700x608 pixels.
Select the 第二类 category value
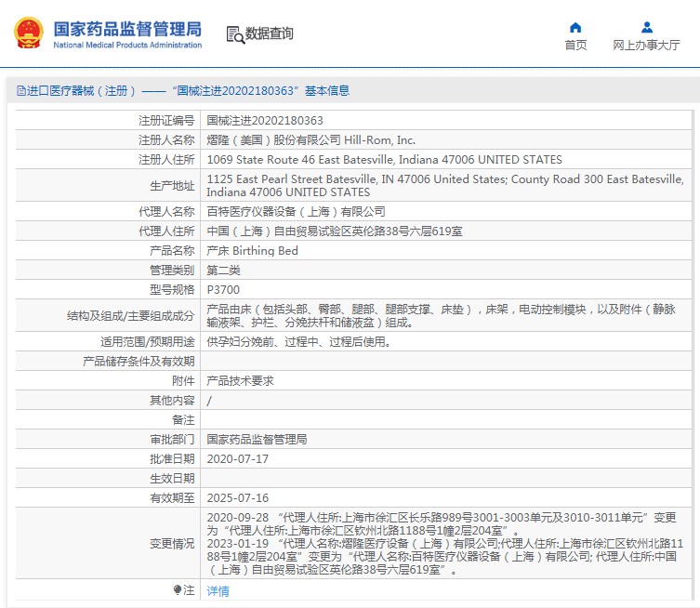[223, 271]
